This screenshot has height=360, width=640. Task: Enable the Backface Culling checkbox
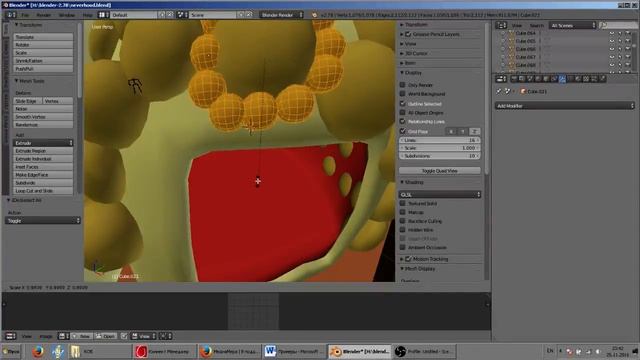click(x=402, y=221)
